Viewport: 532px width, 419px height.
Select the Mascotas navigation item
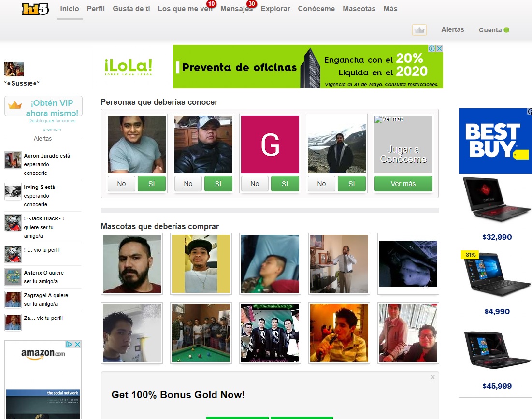[x=359, y=9]
